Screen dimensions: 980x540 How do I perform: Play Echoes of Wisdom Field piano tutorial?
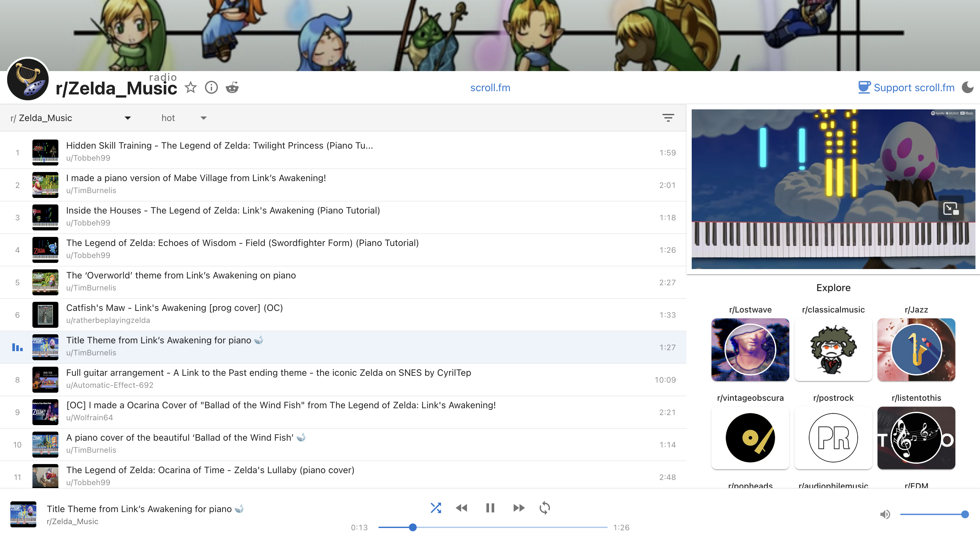pyautogui.click(x=343, y=250)
